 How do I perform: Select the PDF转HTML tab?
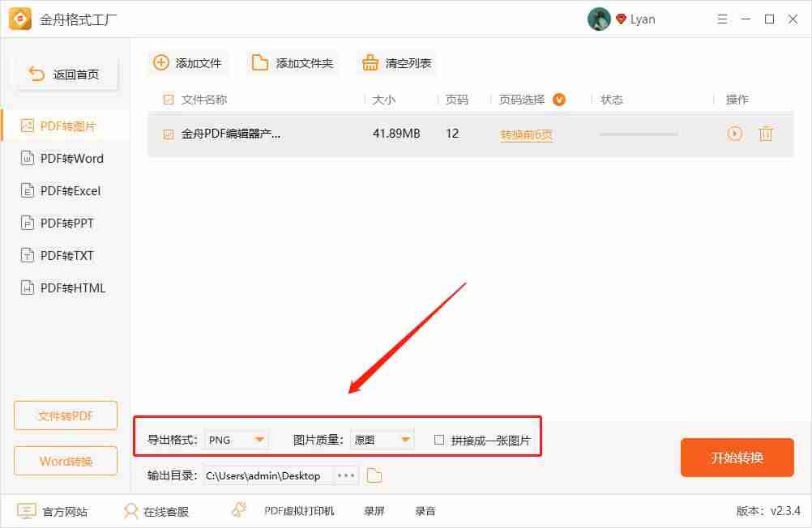point(66,287)
